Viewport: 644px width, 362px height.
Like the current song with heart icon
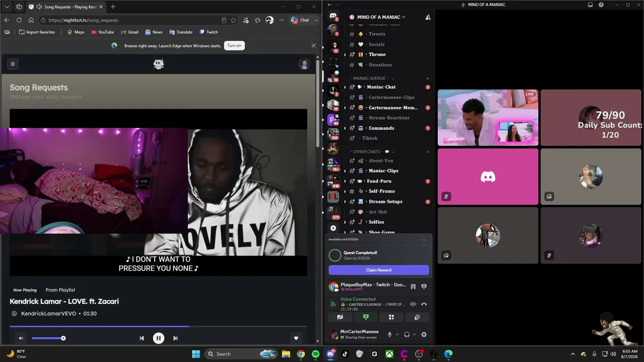(x=296, y=338)
